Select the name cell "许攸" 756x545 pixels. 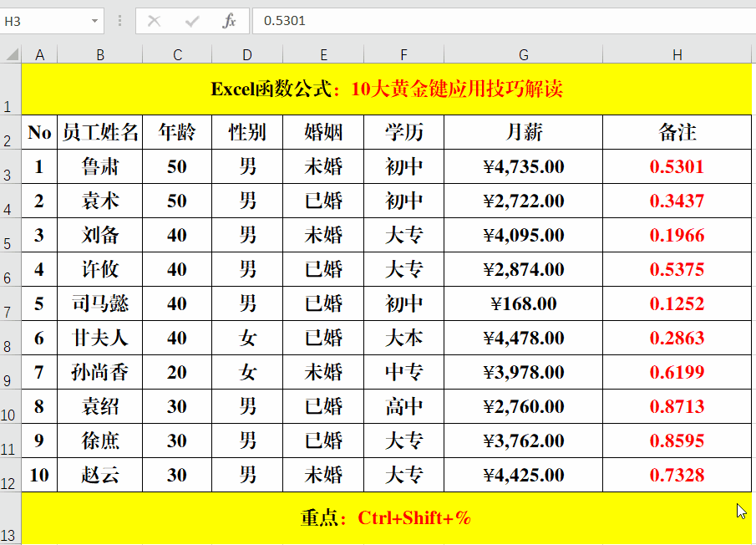click(x=99, y=269)
